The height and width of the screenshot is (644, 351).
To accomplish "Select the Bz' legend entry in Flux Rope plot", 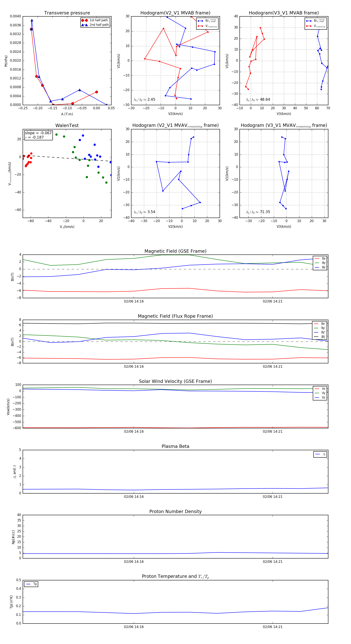I will pos(320,333).
